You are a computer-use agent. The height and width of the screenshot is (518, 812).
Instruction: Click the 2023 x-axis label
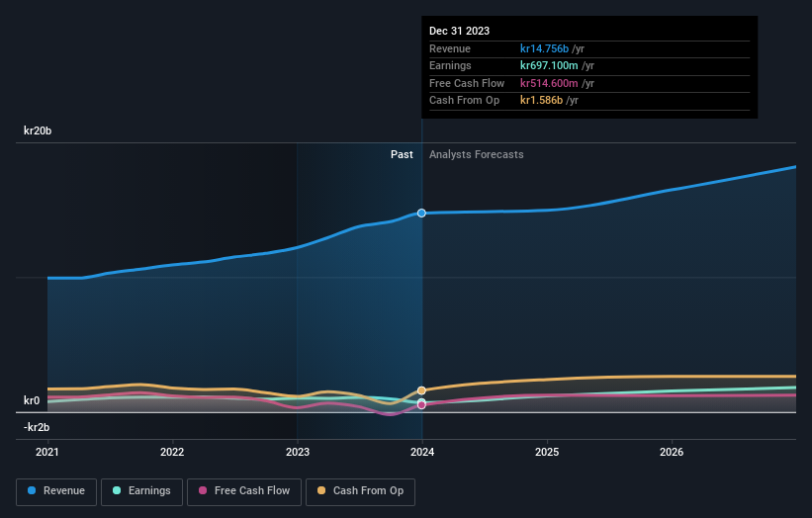tap(298, 453)
